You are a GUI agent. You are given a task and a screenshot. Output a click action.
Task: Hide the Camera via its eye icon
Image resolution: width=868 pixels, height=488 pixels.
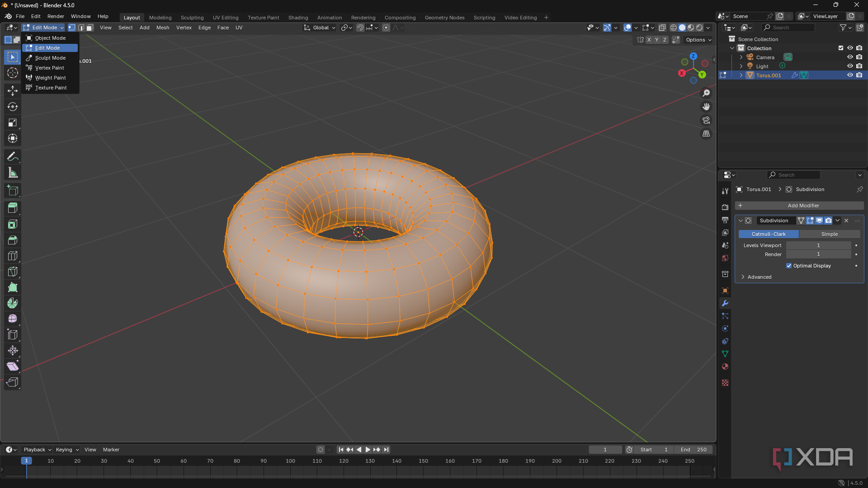point(850,57)
